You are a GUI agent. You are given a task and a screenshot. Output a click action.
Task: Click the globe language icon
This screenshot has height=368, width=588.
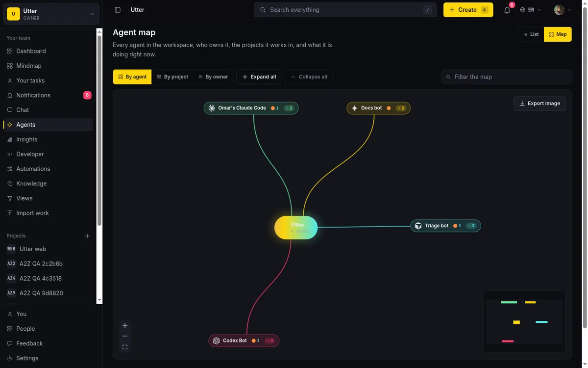pyautogui.click(x=523, y=10)
